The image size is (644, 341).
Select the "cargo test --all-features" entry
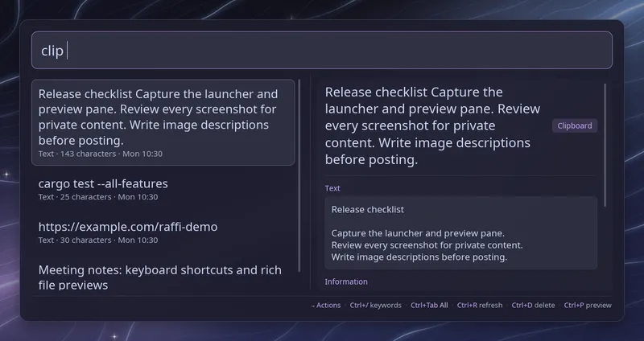pos(163,189)
